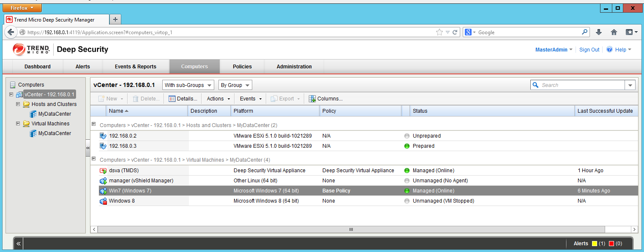Sort by the Status column header

pyautogui.click(x=492, y=111)
